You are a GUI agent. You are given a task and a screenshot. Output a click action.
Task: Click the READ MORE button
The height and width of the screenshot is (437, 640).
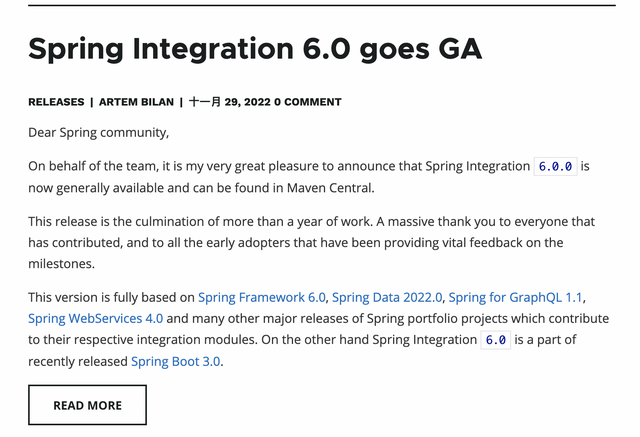pos(87,405)
